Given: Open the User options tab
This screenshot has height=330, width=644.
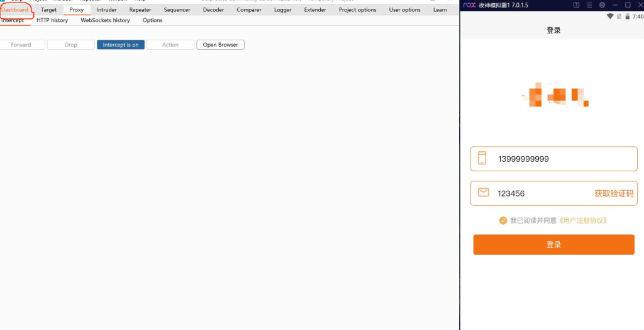Looking at the screenshot, I should coord(404,10).
